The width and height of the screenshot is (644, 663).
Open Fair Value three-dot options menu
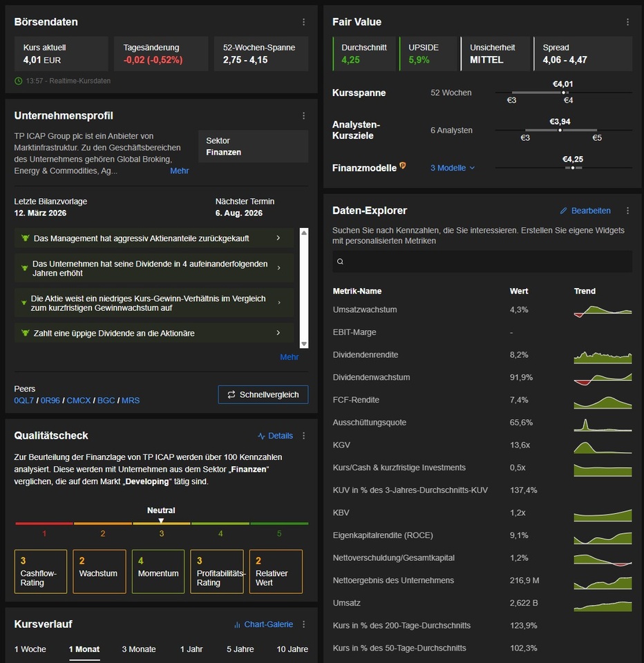tap(627, 22)
